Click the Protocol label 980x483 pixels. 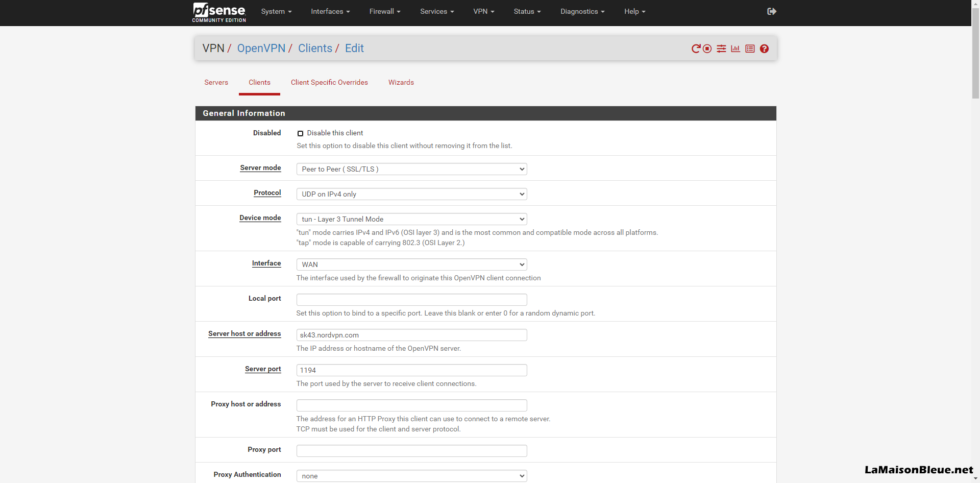tap(267, 192)
